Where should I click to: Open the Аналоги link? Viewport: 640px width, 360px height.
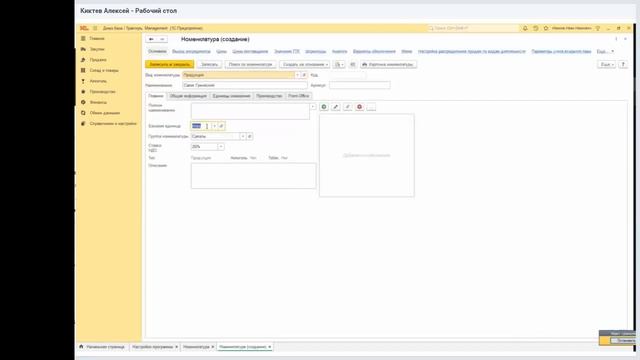[339, 51]
